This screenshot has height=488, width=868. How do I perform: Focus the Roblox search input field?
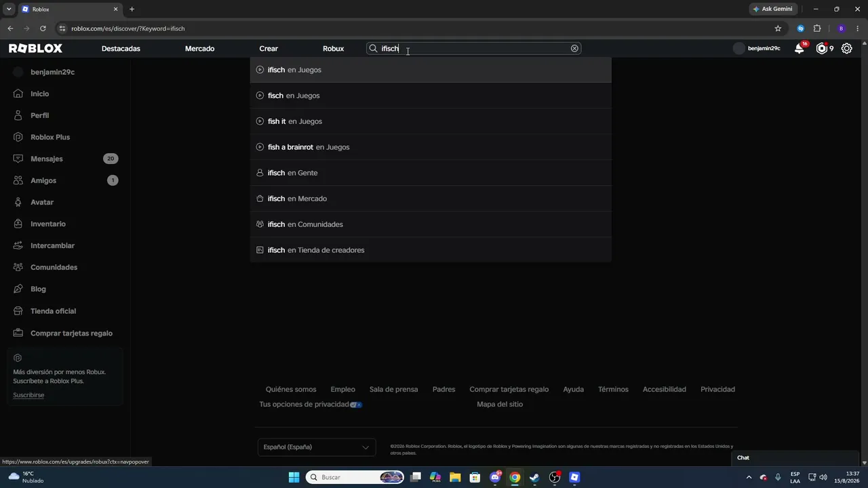coord(473,49)
